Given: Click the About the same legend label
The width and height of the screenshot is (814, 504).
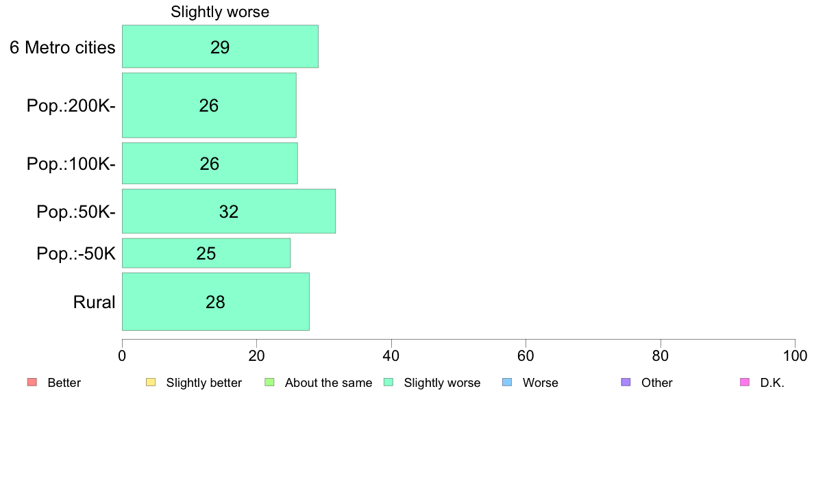Looking at the screenshot, I should tap(329, 383).
